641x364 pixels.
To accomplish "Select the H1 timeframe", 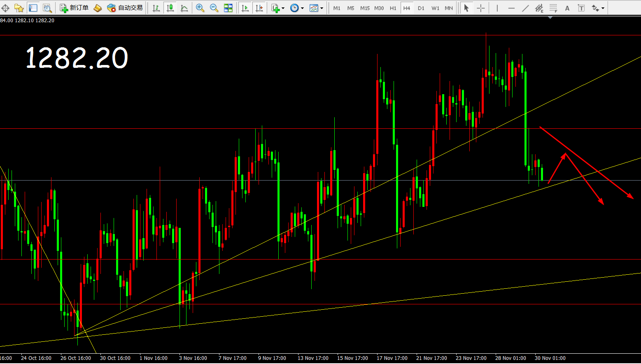I will click(x=393, y=8).
